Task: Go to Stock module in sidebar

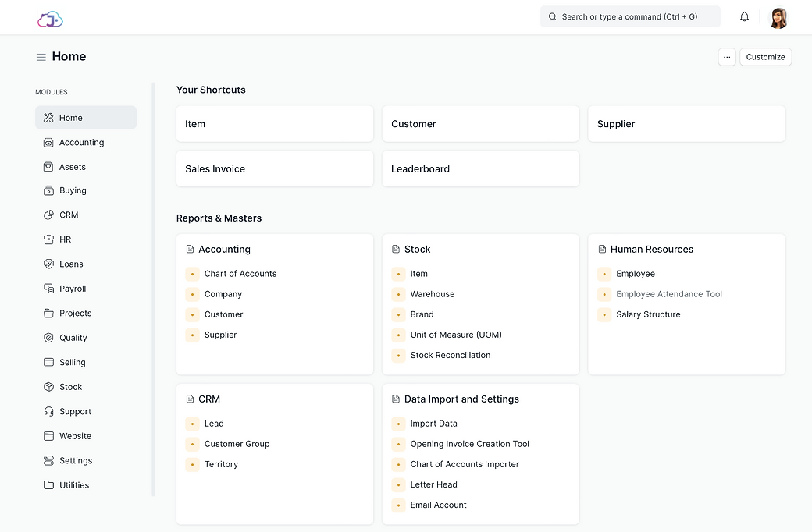Action: coord(70,387)
